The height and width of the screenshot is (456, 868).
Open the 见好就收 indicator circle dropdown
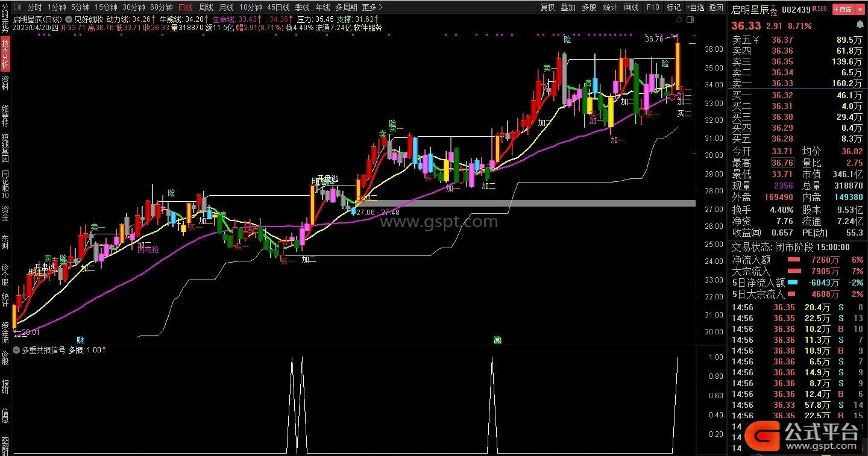[x=68, y=19]
